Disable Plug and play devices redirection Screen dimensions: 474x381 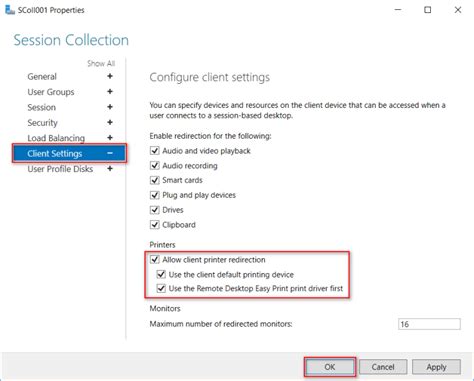pos(155,195)
